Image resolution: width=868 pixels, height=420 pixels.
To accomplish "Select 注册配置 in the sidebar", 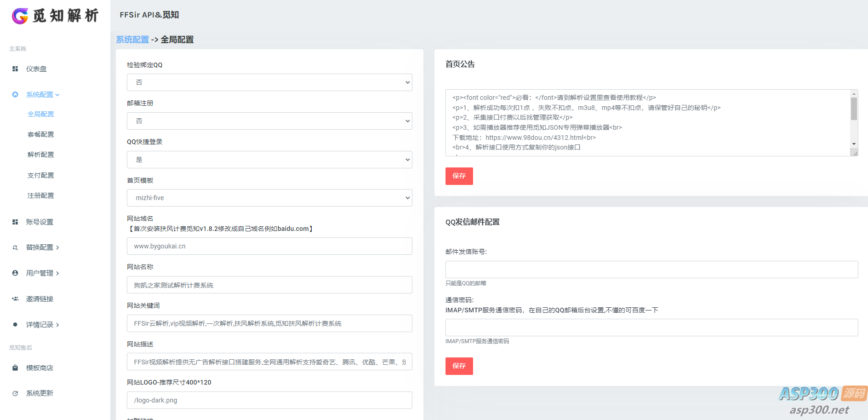I will point(41,196).
